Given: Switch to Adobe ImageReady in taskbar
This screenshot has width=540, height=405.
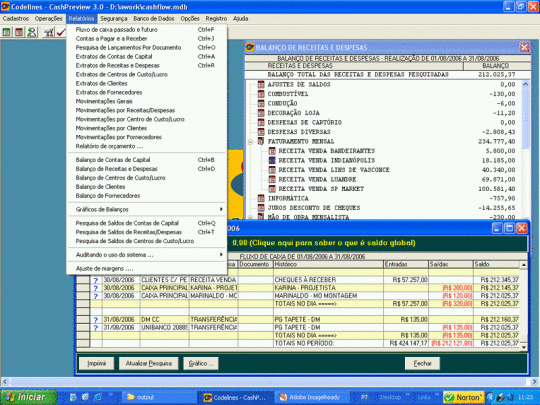Looking at the screenshot, I should [311, 397].
